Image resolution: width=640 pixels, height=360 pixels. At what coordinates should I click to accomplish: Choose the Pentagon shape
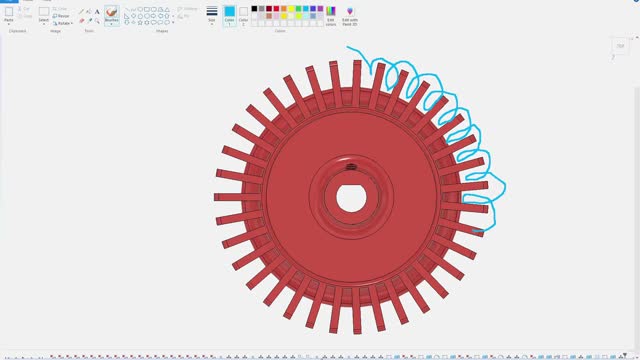point(140,16)
